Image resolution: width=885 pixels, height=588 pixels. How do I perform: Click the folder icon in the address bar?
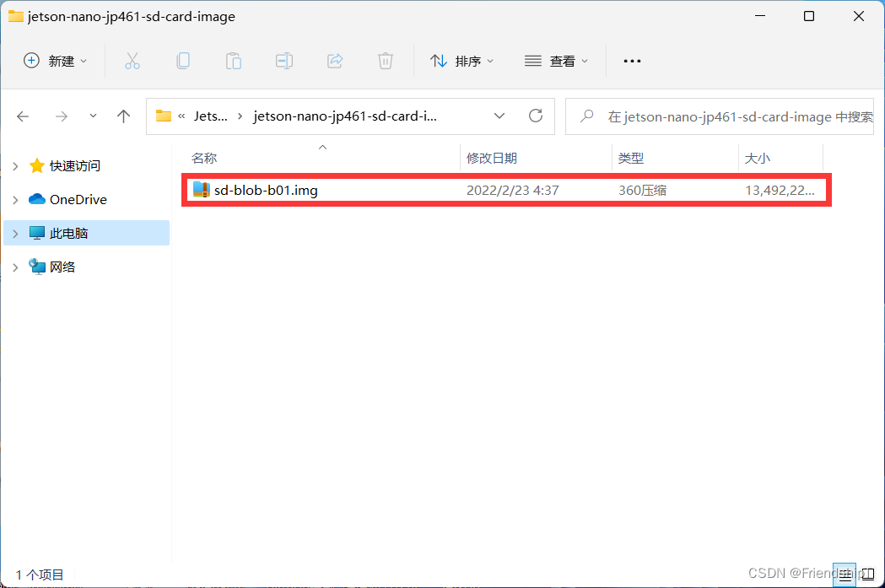click(x=164, y=116)
